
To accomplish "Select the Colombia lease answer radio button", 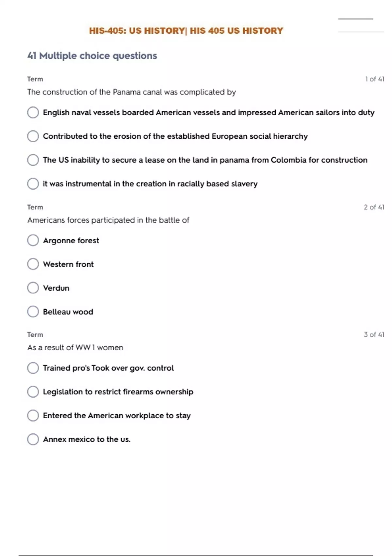I will click(x=33, y=160).
